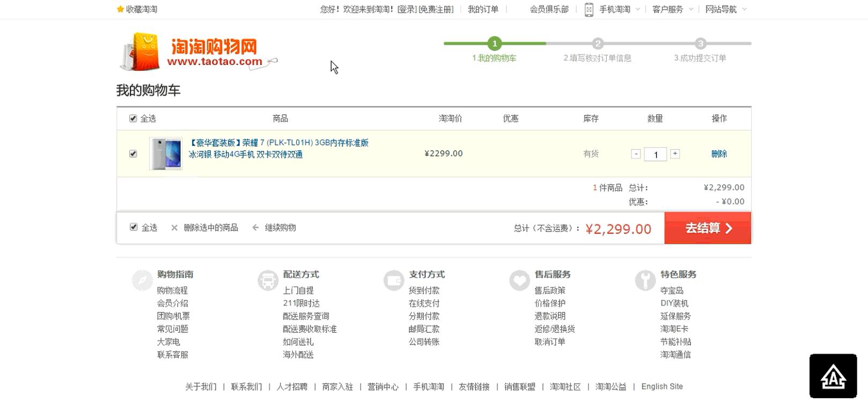Click the star icon beside 收藏淘淘
The width and height of the screenshot is (868, 417).
pyautogui.click(x=120, y=9)
